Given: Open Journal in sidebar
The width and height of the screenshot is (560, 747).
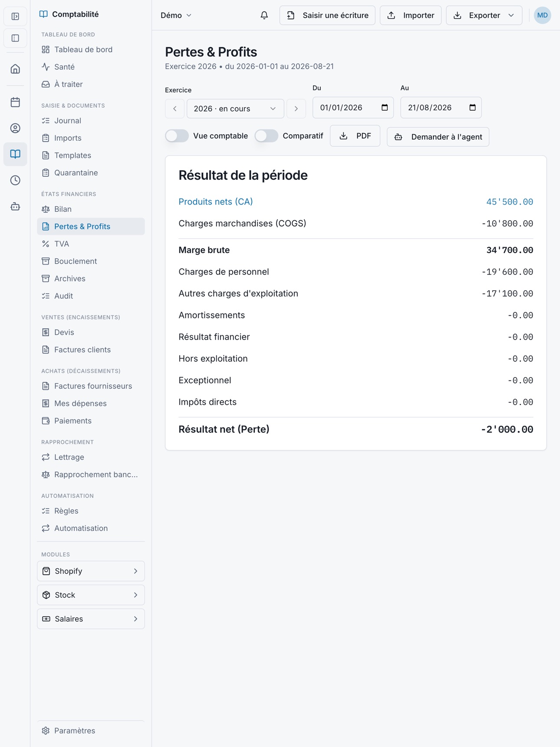Looking at the screenshot, I should [x=91, y=120].
